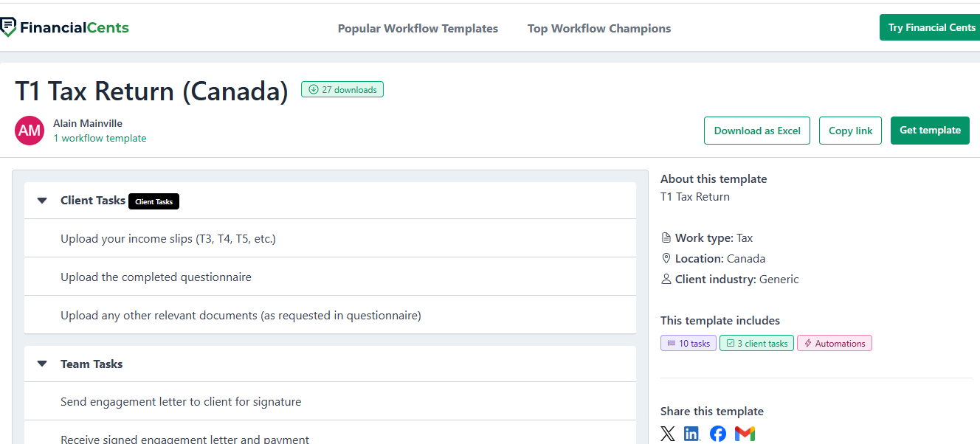980x444 pixels.
Task: Collapse the Team Tasks section
Action: (42, 364)
